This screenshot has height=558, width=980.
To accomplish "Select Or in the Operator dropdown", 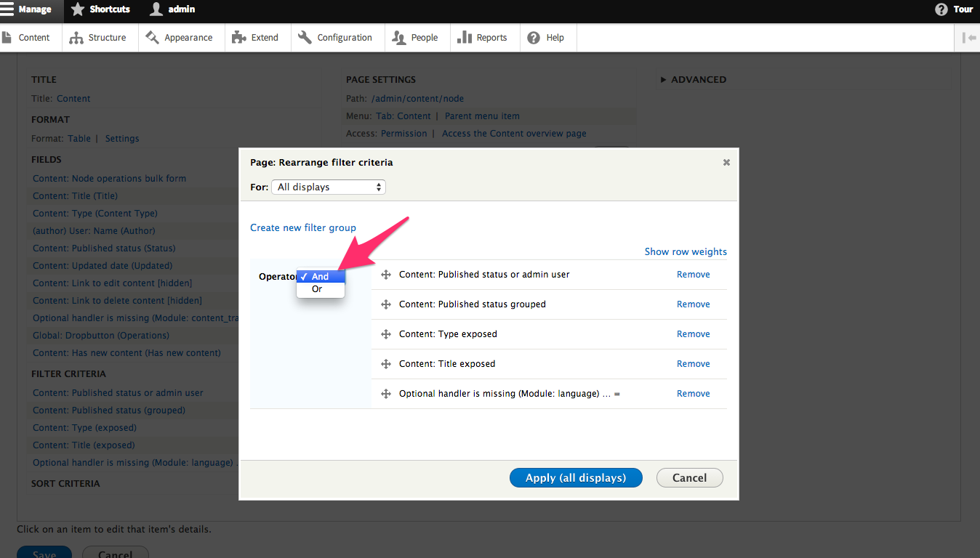I will coord(321,289).
